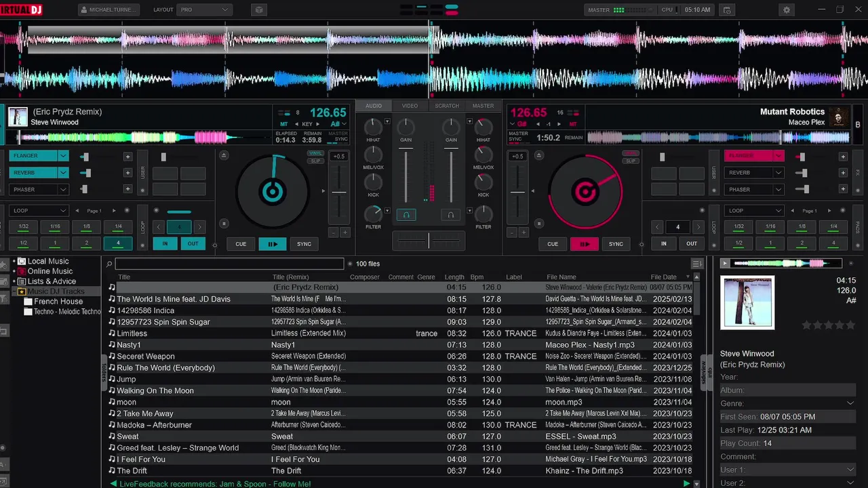
Task: Click the left FLANGER effect amount slider
Action: (x=85, y=157)
